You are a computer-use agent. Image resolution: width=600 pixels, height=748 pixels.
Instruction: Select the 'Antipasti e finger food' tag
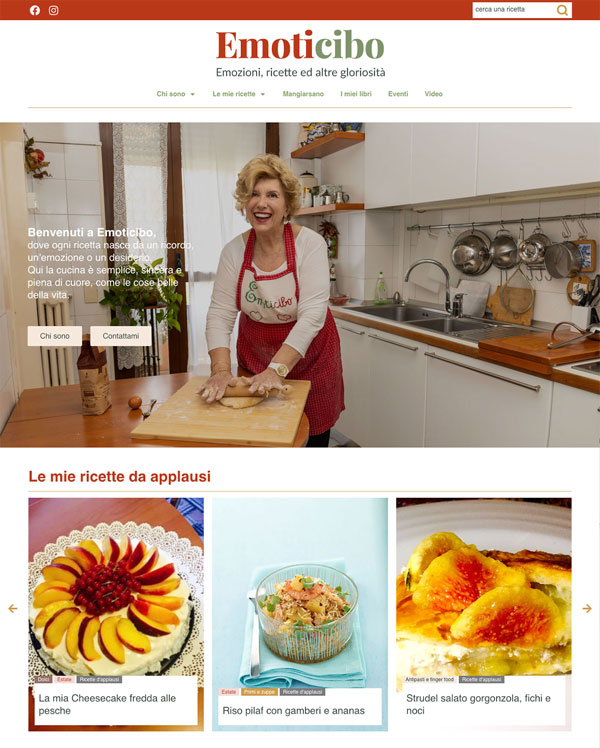[429, 679]
